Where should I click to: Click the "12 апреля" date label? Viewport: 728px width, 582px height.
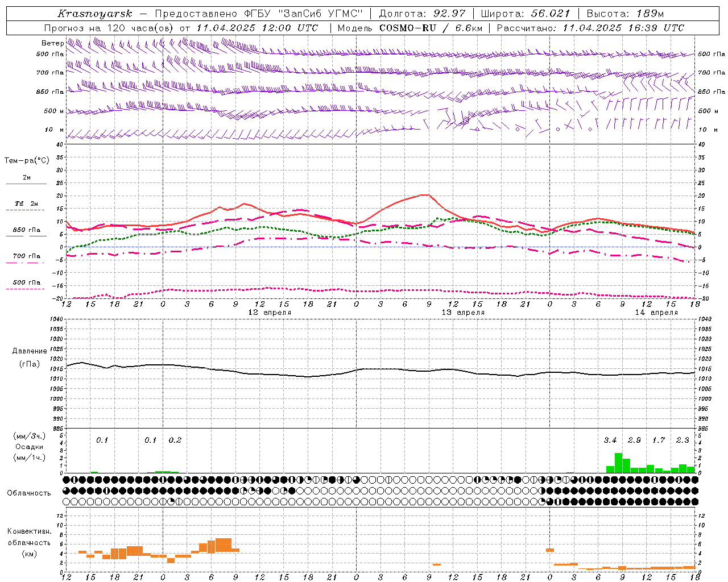pos(270,313)
